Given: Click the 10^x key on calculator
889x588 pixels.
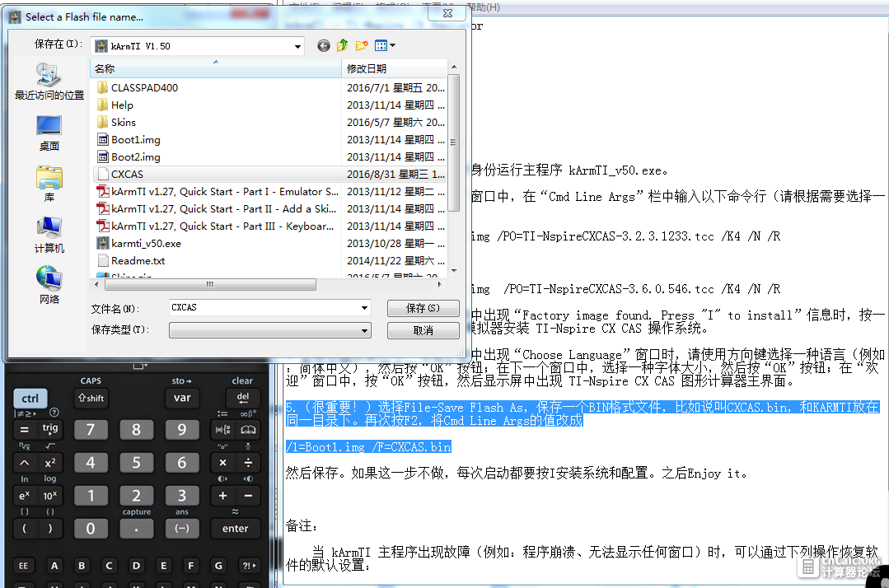Looking at the screenshot, I should click(50, 495).
